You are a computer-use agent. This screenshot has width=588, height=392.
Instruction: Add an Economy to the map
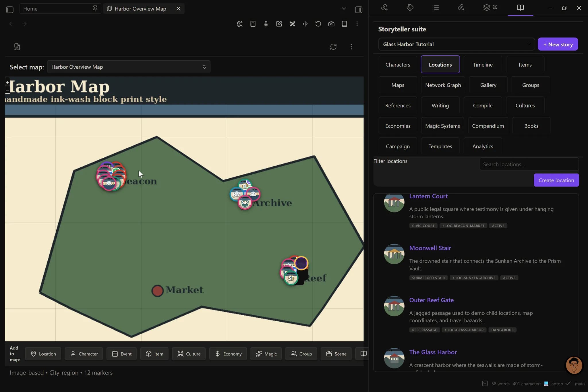(228, 354)
